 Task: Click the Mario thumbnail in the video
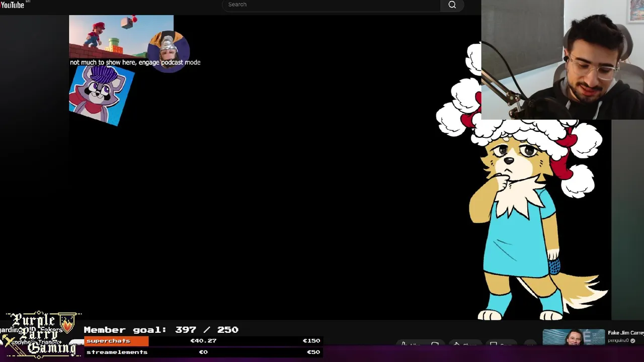pos(121,37)
